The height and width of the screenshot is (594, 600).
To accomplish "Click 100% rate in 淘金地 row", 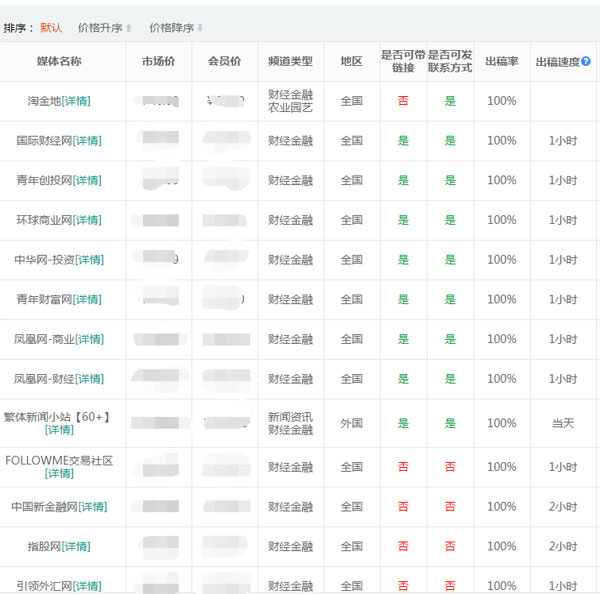I will coord(502,101).
